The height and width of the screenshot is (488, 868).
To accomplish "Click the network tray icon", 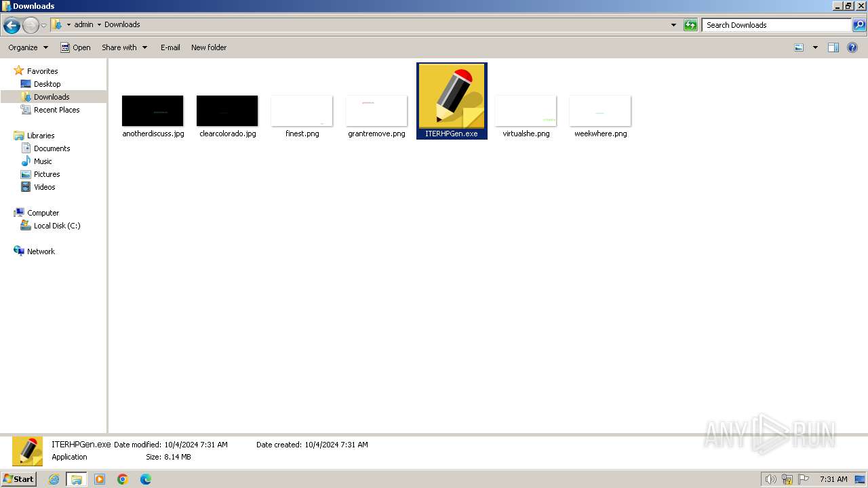I will coord(787,479).
